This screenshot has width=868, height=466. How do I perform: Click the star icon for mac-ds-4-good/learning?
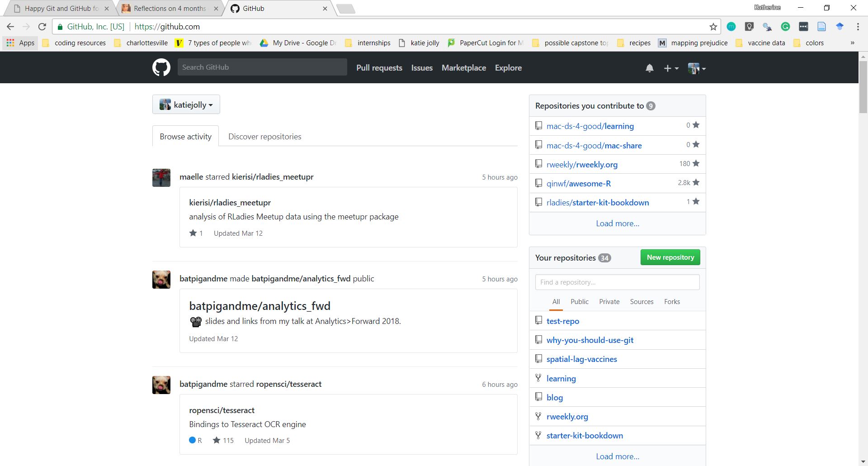pyautogui.click(x=696, y=125)
